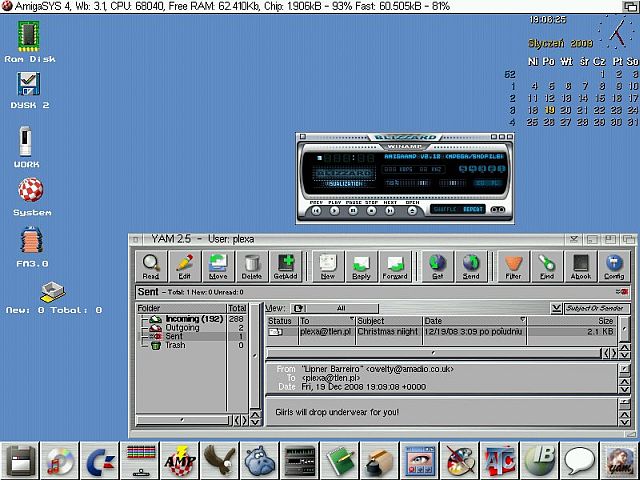Open the View filter dropdown showing All
This screenshot has width=640, height=480.
click(335, 308)
